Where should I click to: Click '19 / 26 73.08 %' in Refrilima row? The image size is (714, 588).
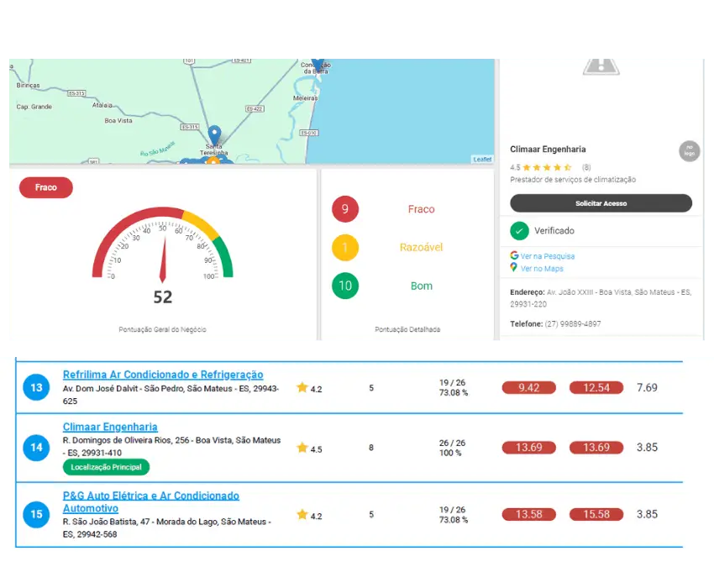tap(453, 387)
